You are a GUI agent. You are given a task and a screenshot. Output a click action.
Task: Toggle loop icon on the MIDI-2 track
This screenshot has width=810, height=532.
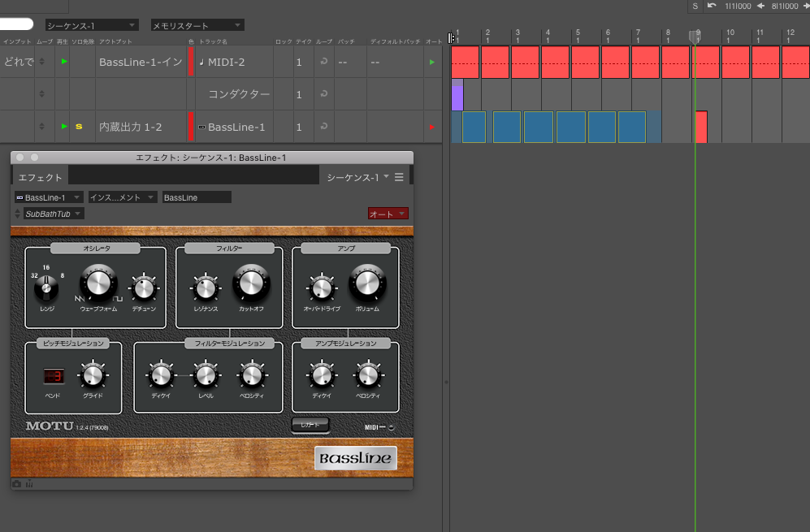tap(324, 62)
